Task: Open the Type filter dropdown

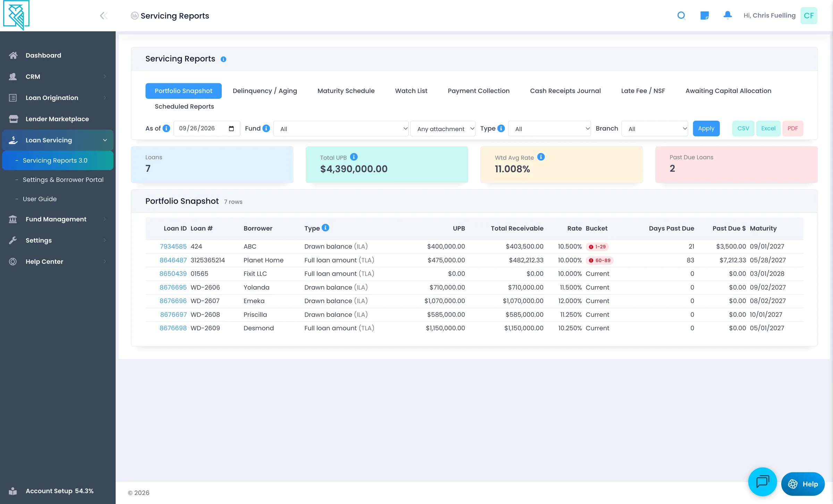Action: 549,129
